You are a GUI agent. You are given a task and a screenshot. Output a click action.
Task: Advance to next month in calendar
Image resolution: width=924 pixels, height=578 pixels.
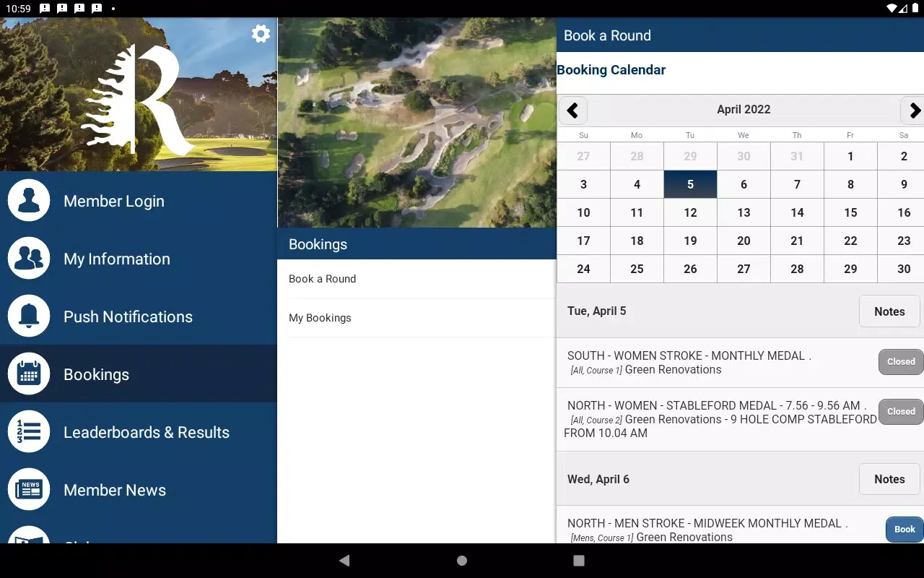point(913,111)
